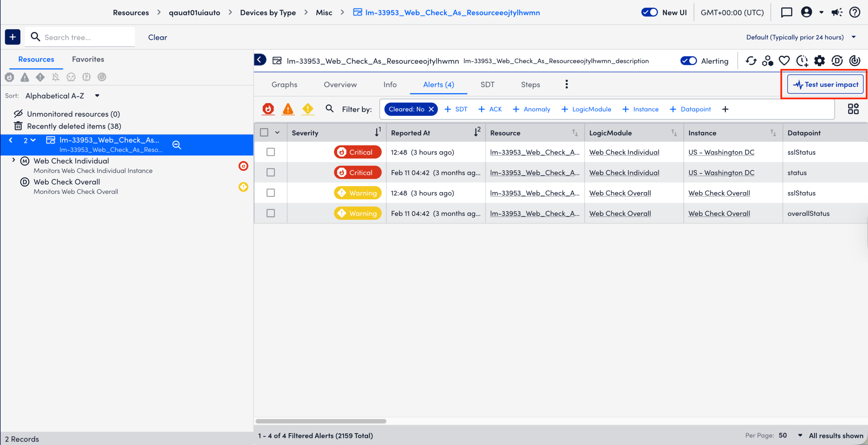Open the Alphabetical A-Z sort dropdown
The height and width of the screenshot is (445, 868).
tap(63, 96)
